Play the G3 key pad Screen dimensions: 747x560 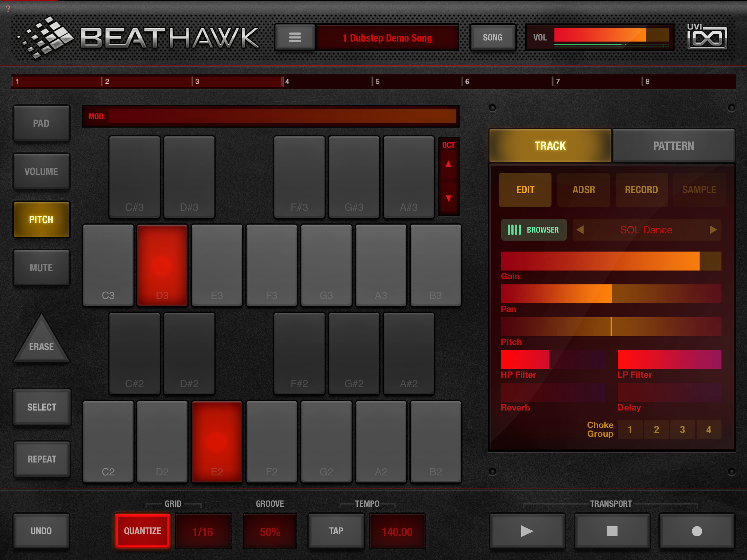click(x=326, y=265)
